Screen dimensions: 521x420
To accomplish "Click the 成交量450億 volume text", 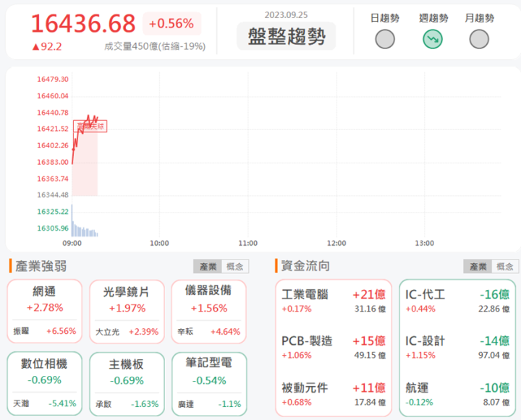I will 155,46.
